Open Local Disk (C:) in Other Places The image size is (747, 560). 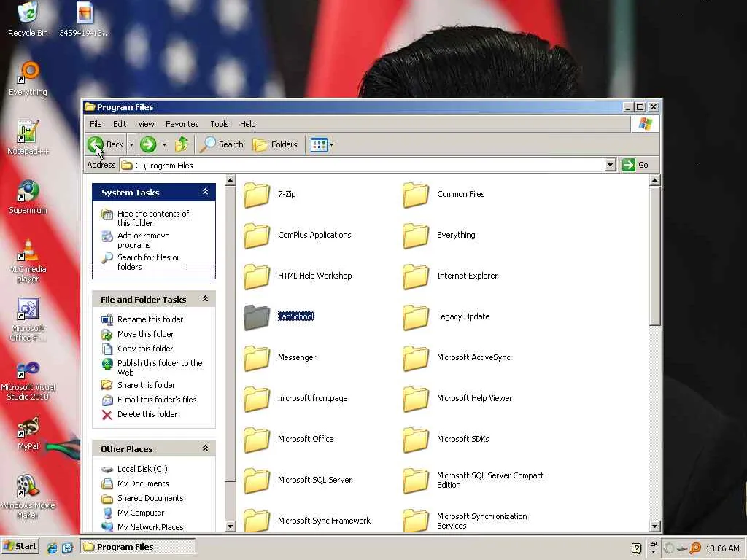click(142, 469)
